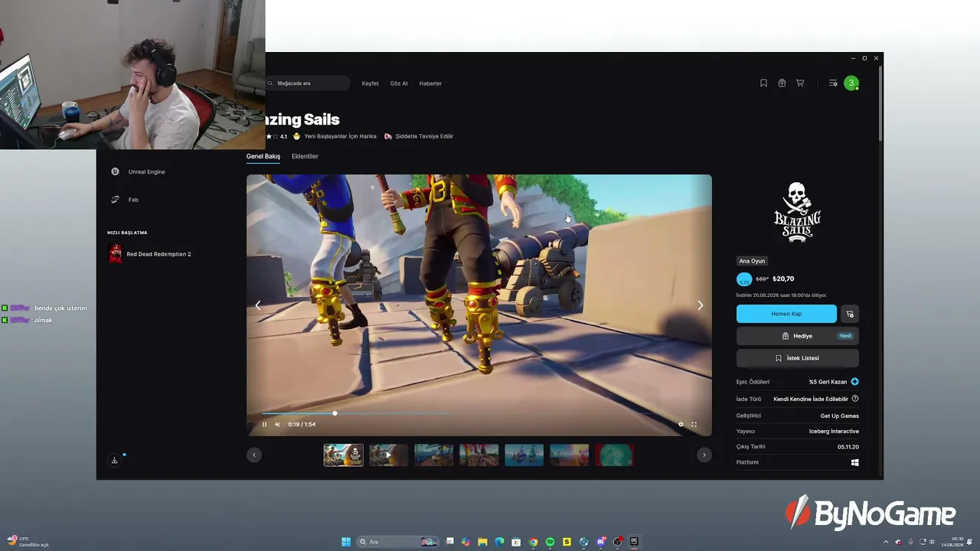Click the add-to-cart icon beside Hemen Kap
The width and height of the screenshot is (980, 551).
850,314
